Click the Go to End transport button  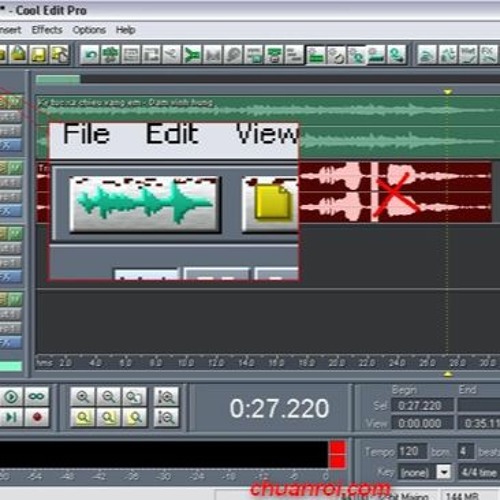click(x=11, y=417)
